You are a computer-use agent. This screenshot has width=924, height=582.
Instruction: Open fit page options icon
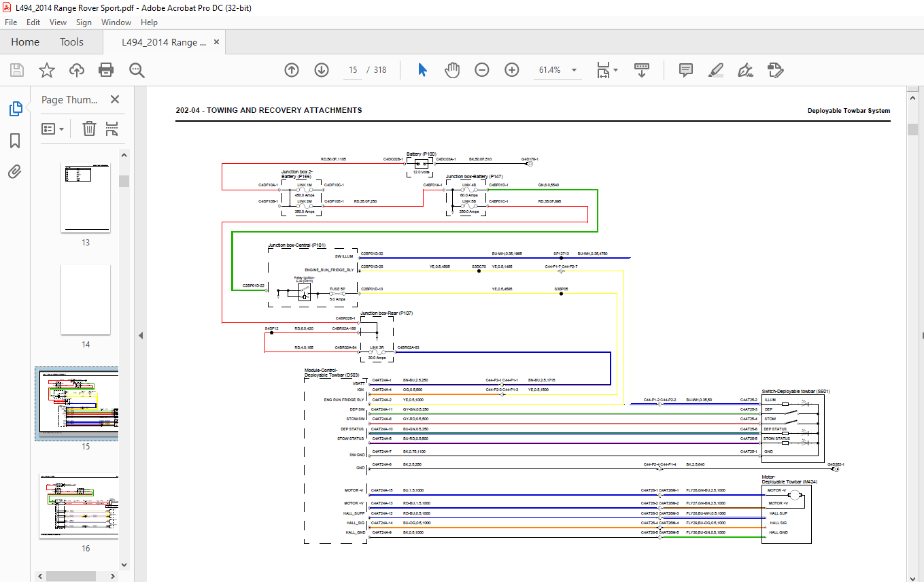[x=602, y=70]
